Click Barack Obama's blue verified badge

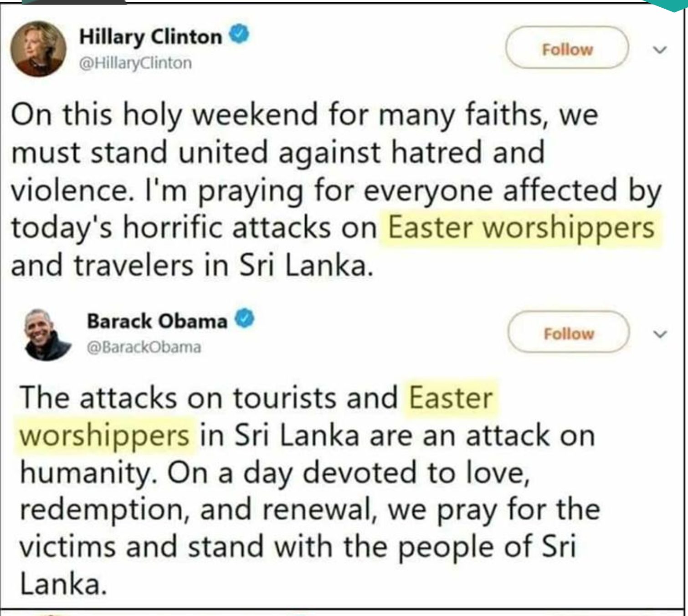tap(245, 320)
